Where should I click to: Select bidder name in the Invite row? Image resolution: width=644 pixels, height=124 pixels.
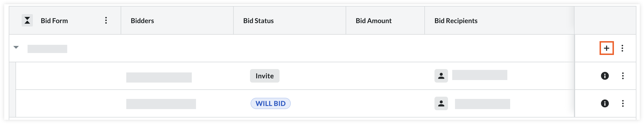click(x=159, y=77)
